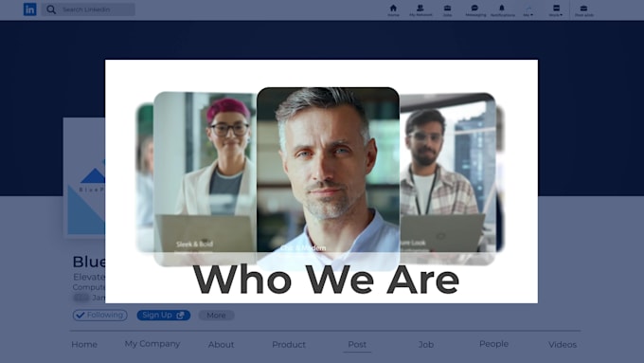Switch to the Job tab
The image size is (644, 363).
tap(426, 344)
